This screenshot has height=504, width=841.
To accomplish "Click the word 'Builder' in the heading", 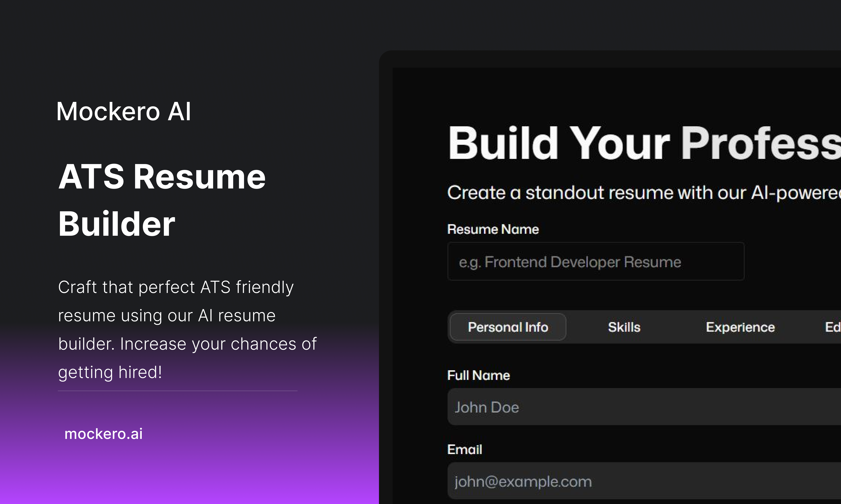I will pyautogui.click(x=117, y=224).
